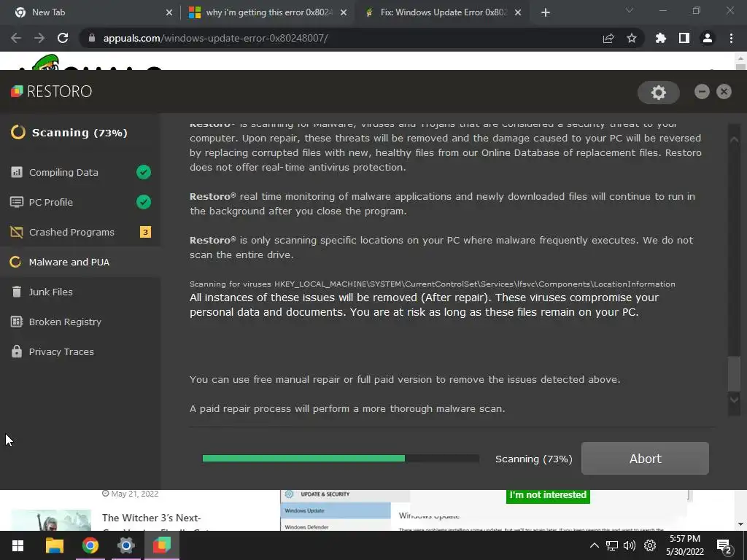The image size is (747, 560).
Task: Open Chrome tab search dropdown
Action: click(630, 10)
